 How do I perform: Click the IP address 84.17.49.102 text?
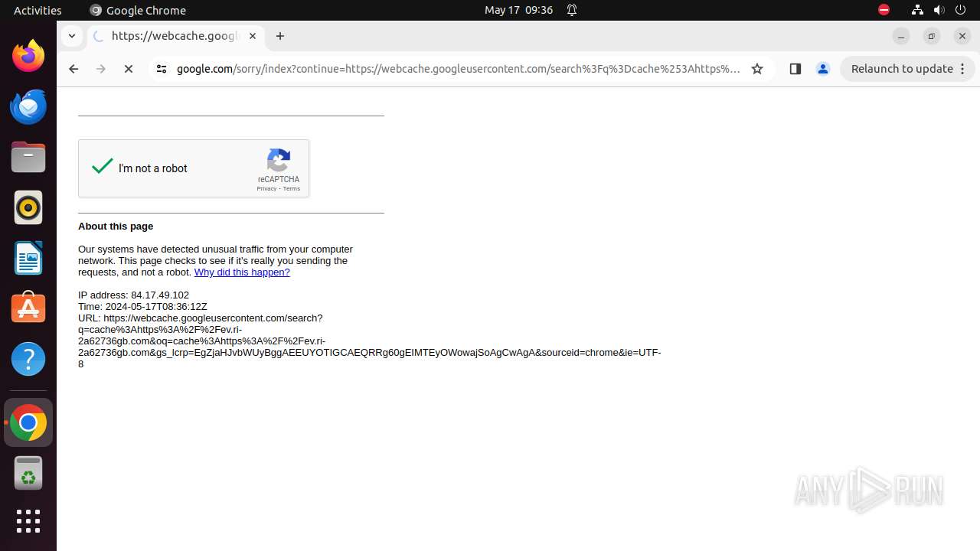(x=133, y=295)
